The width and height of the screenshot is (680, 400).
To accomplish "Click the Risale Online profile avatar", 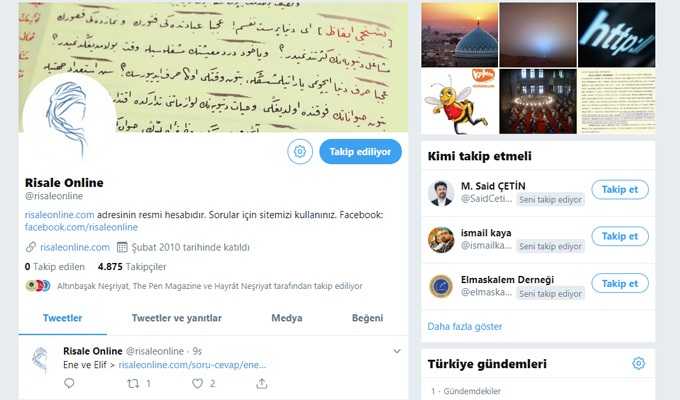I will [69, 120].
